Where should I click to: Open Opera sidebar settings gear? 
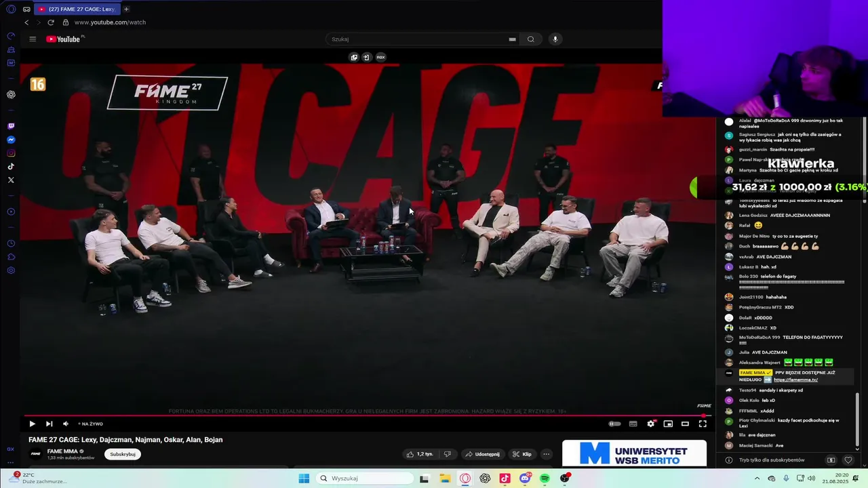click(x=11, y=270)
